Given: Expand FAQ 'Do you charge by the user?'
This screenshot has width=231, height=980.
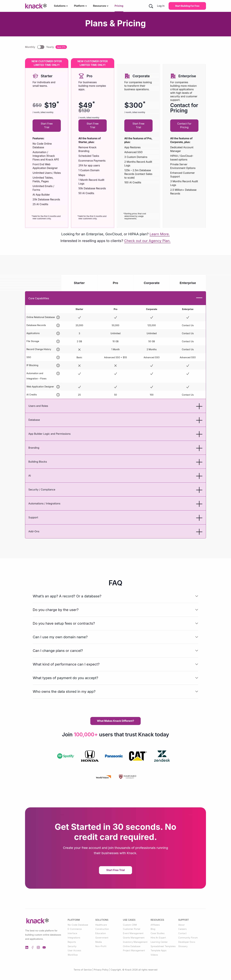Looking at the screenshot, I should coord(115,610).
